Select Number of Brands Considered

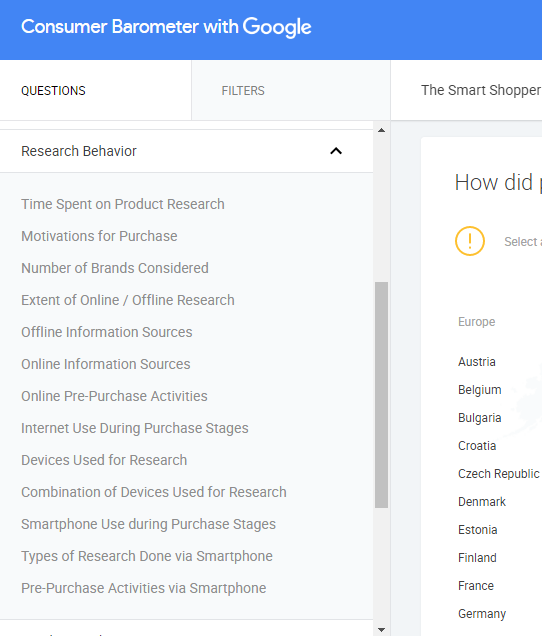click(115, 268)
